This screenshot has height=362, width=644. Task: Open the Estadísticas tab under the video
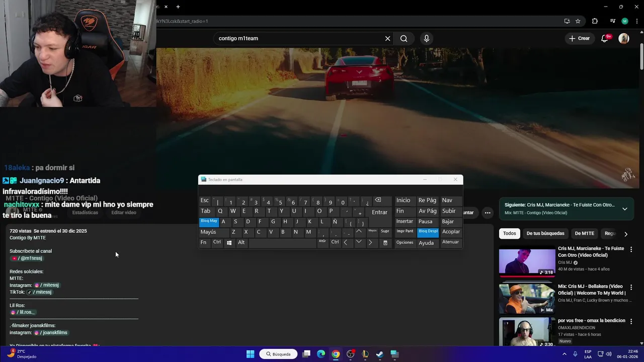click(85, 213)
